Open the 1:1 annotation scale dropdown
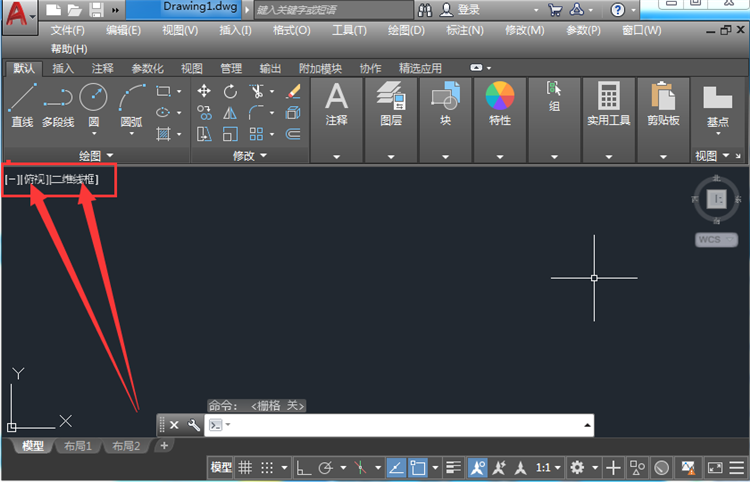This screenshot has height=482, width=750. [548, 467]
